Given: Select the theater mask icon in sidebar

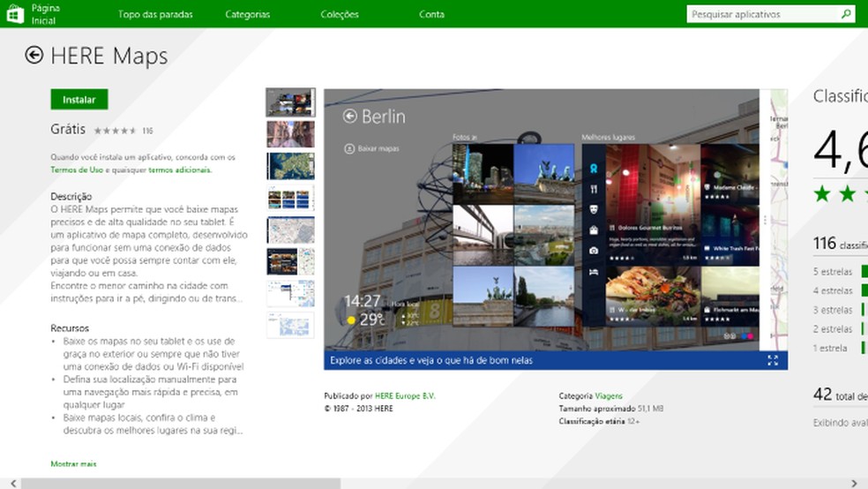Looking at the screenshot, I should tap(594, 209).
